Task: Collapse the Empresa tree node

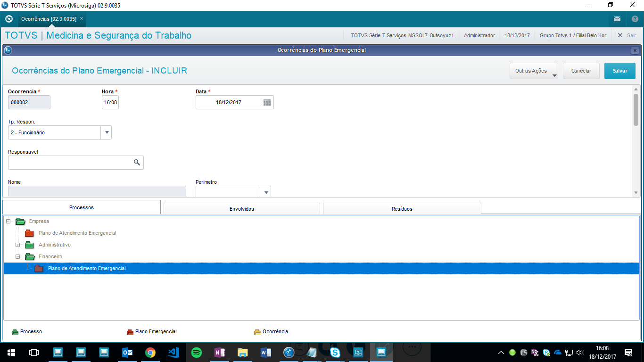Action: tap(8, 221)
